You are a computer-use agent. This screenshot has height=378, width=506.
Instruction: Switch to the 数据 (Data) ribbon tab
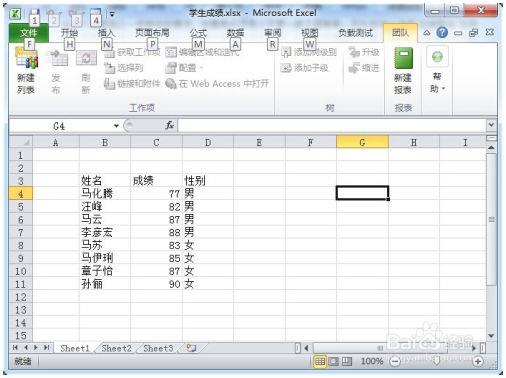click(x=235, y=33)
